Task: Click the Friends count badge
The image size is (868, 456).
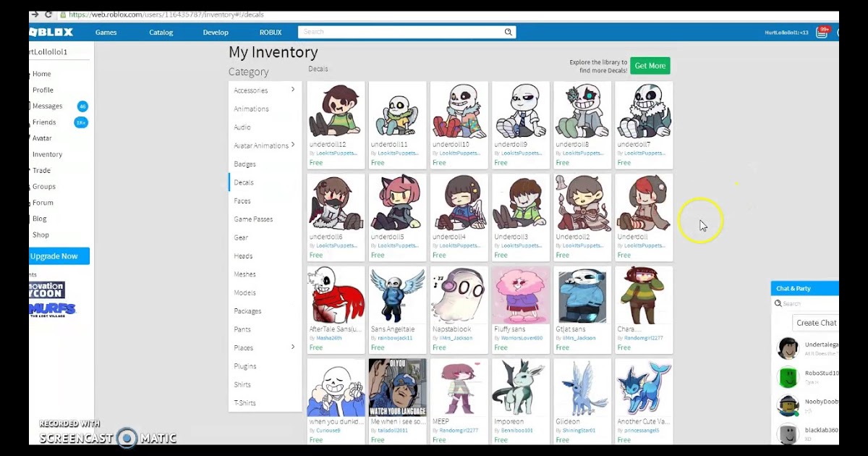Action: pyautogui.click(x=81, y=122)
